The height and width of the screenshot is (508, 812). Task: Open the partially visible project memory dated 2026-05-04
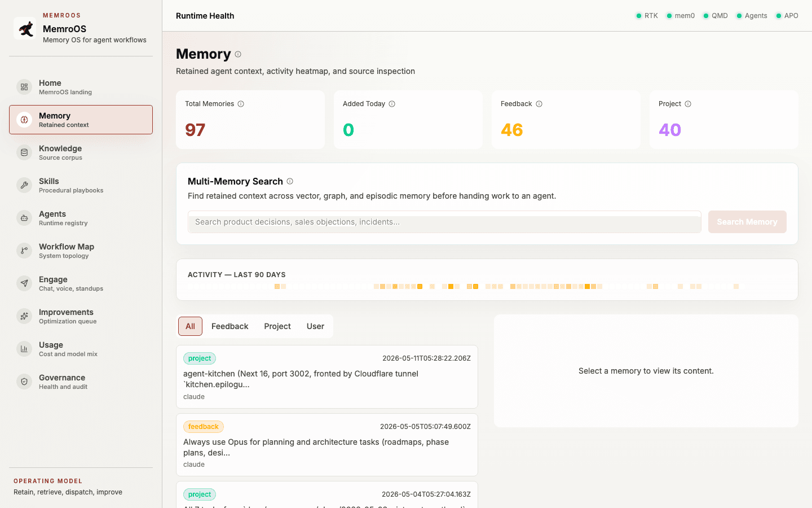[x=327, y=494]
